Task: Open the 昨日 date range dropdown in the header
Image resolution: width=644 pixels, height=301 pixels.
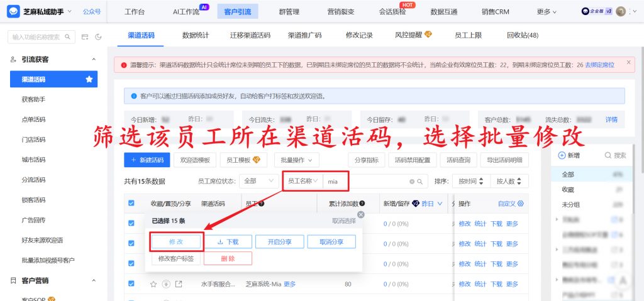Action: 432,204
